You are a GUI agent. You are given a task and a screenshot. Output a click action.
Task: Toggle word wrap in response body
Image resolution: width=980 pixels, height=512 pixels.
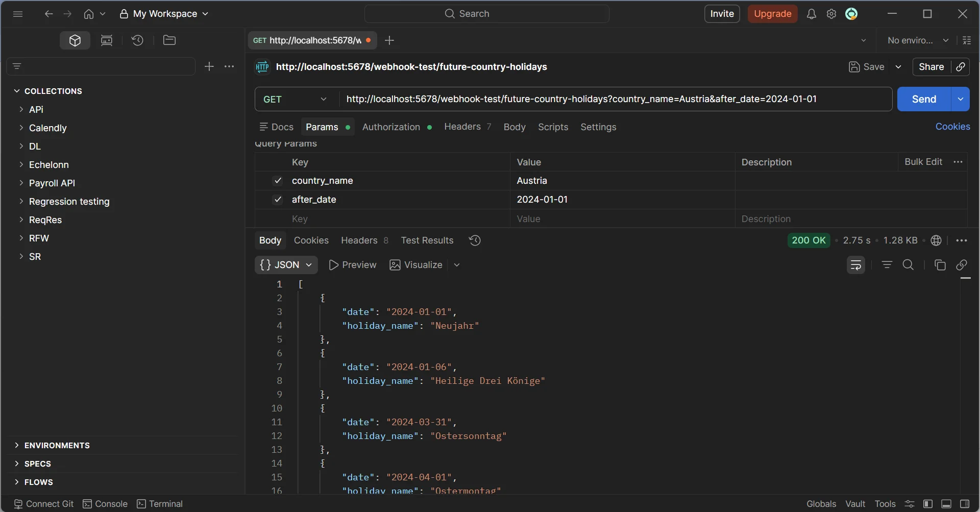coord(856,265)
